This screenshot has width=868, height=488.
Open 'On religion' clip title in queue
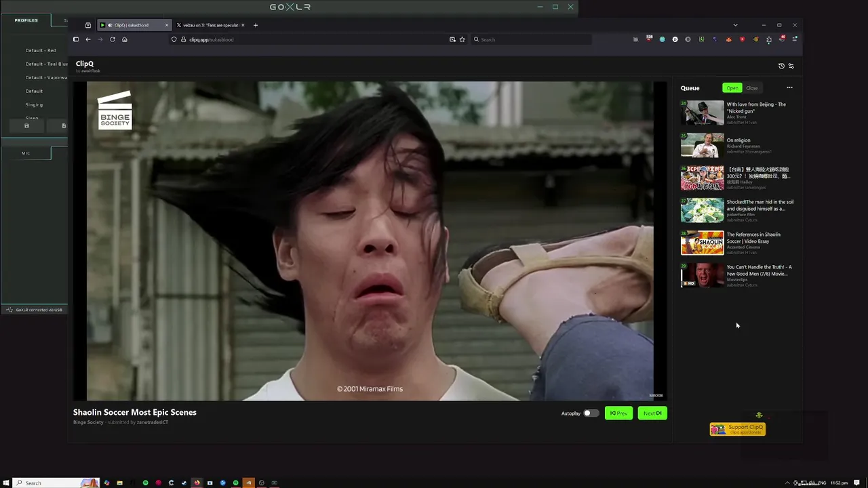tap(738, 140)
